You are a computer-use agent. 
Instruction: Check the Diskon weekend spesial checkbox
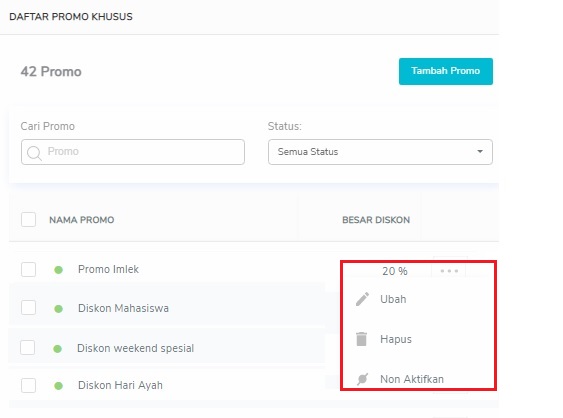(x=28, y=348)
